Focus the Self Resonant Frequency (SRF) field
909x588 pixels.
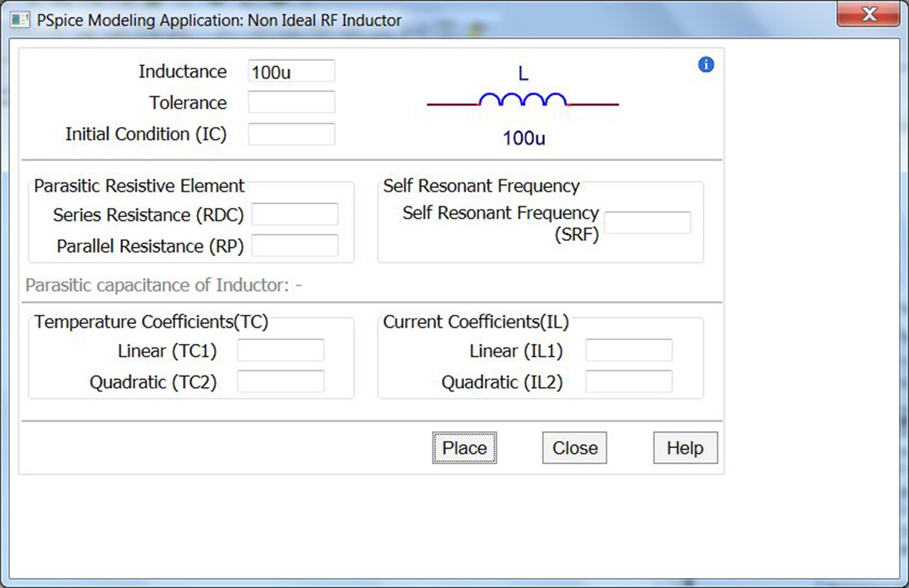coord(647,222)
